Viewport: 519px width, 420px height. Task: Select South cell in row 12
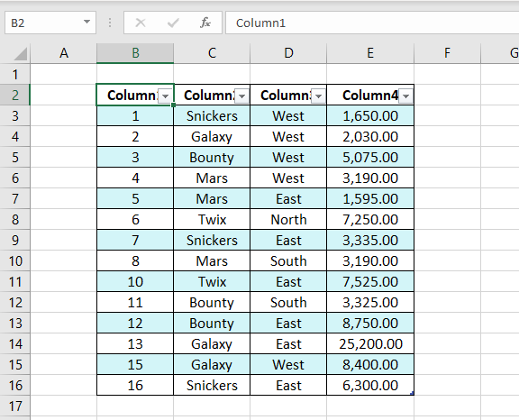288,303
